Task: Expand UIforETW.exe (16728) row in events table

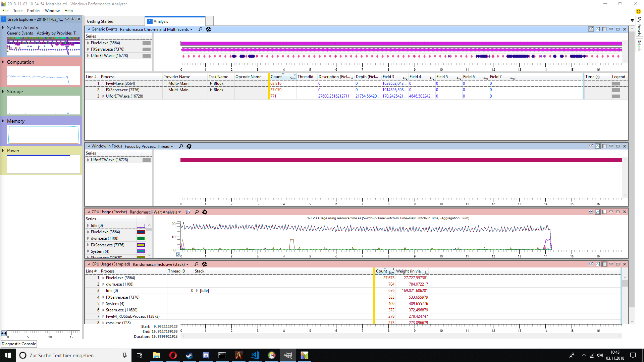Action: (x=103, y=96)
